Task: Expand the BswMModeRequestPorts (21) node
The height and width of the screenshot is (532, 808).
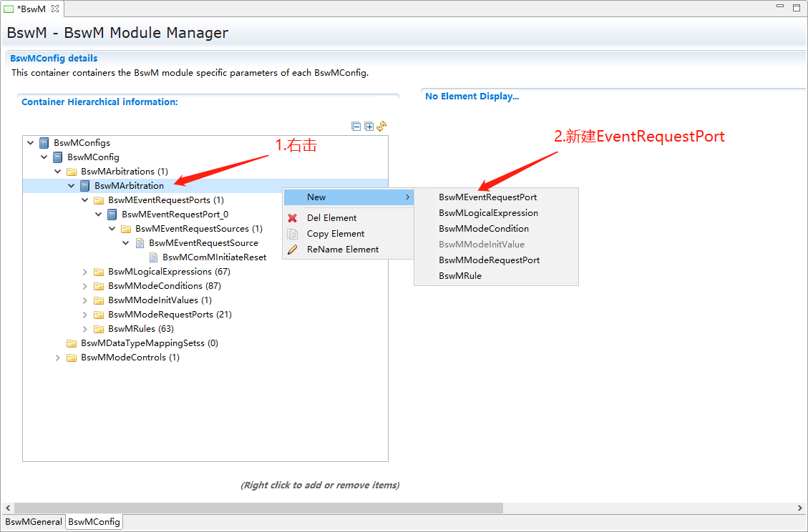Action: coord(85,315)
